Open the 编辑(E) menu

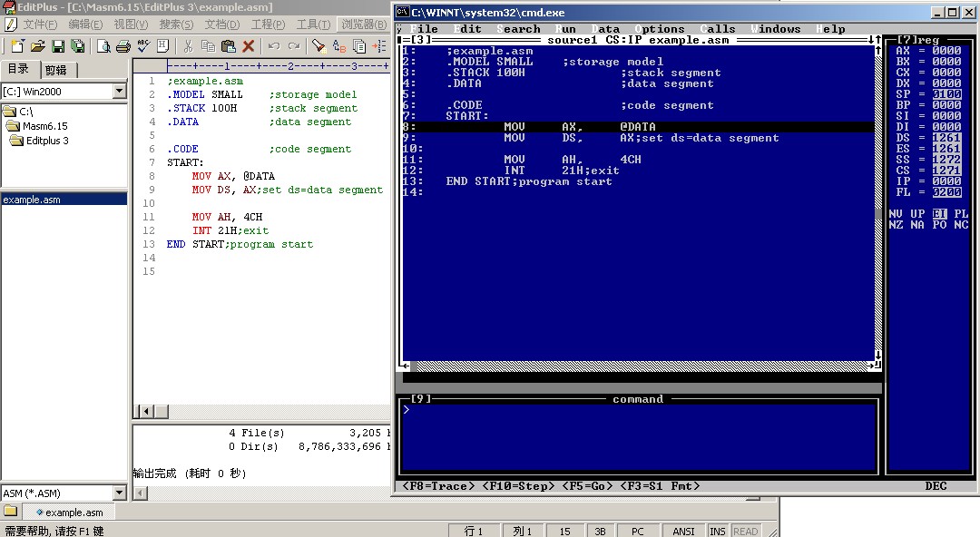pos(85,24)
